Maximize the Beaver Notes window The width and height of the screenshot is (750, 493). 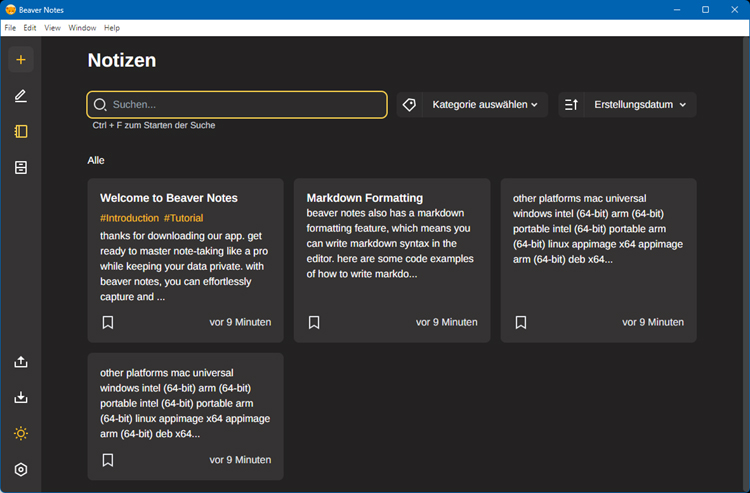point(706,10)
